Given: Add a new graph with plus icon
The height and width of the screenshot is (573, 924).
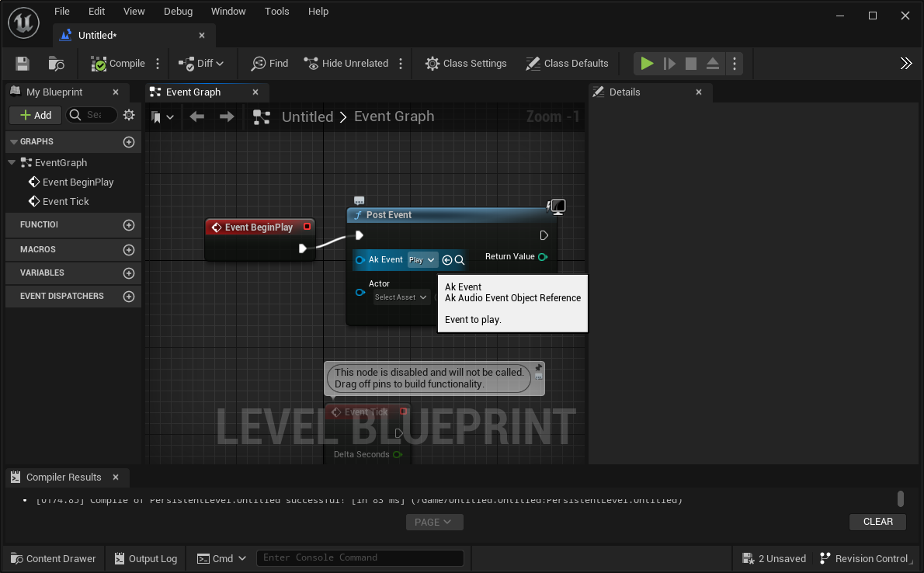Looking at the screenshot, I should 129,142.
